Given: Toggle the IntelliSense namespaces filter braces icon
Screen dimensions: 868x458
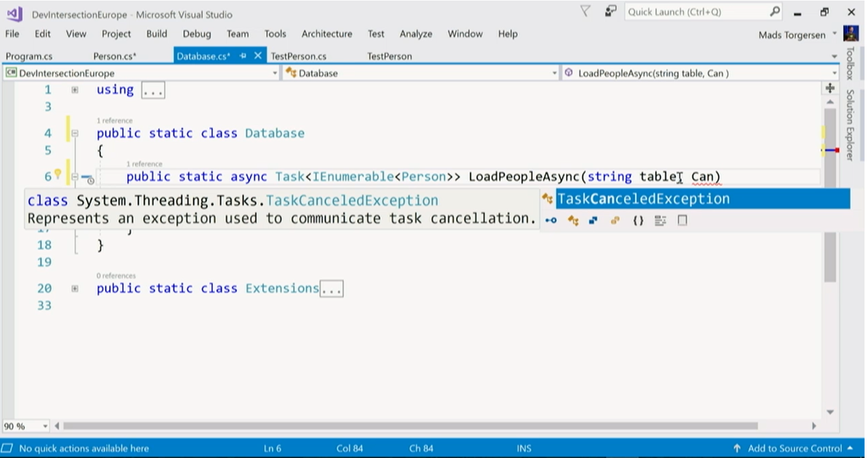Looking at the screenshot, I should coord(638,221).
